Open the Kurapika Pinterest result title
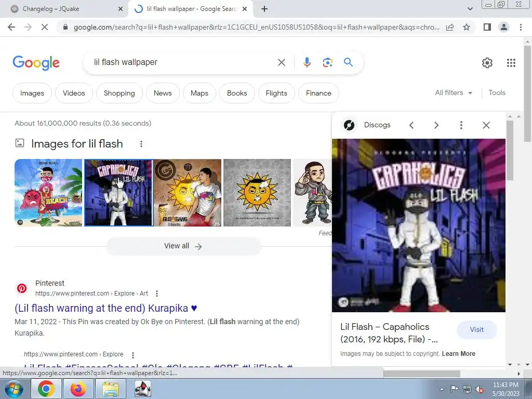The height and width of the screenshot is (399, 532). [x=106, y=308]
